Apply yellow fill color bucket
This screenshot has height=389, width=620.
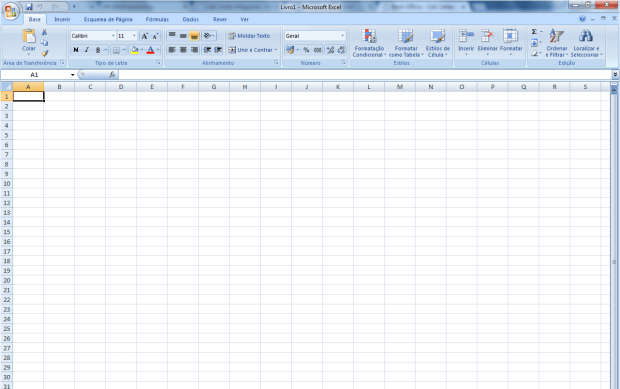[x=134, y=50]
